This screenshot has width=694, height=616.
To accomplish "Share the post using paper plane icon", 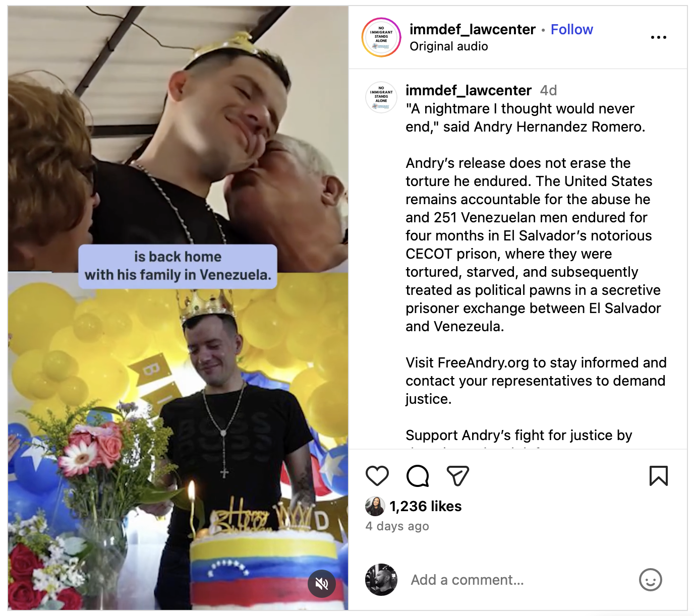I will [458, 476].
